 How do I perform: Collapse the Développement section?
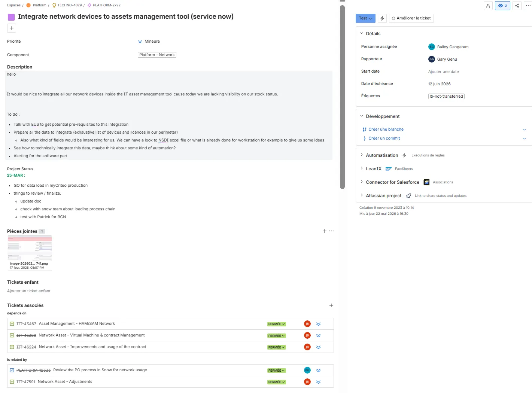[x=362, y=116]
